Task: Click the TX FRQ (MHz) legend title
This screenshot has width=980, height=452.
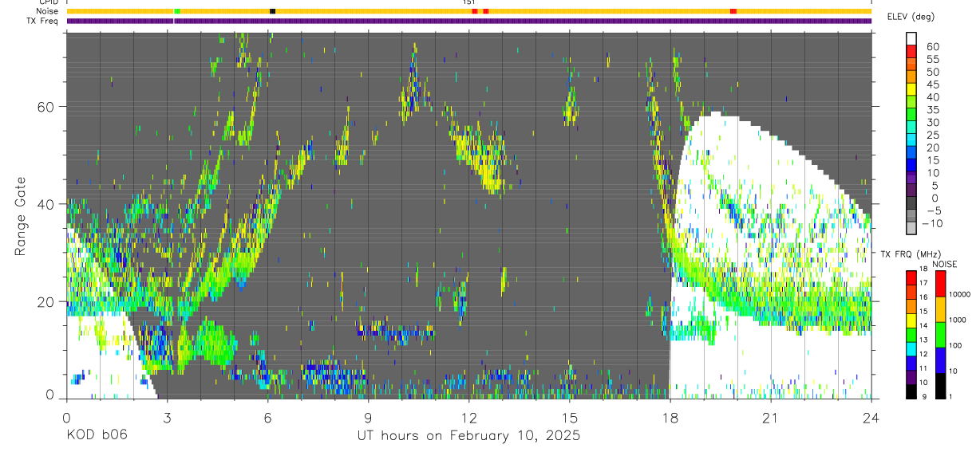Action: pos(911,254)
